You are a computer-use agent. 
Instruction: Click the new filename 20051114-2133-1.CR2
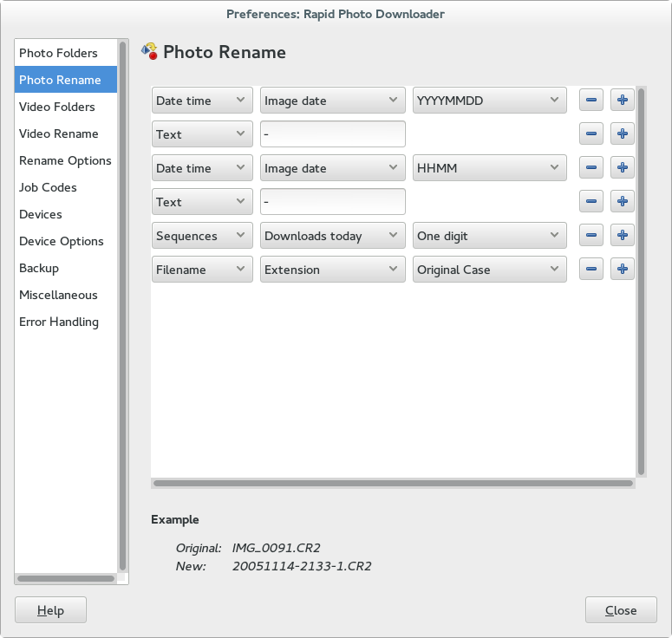pyautogui.click(x=302, y=566)
